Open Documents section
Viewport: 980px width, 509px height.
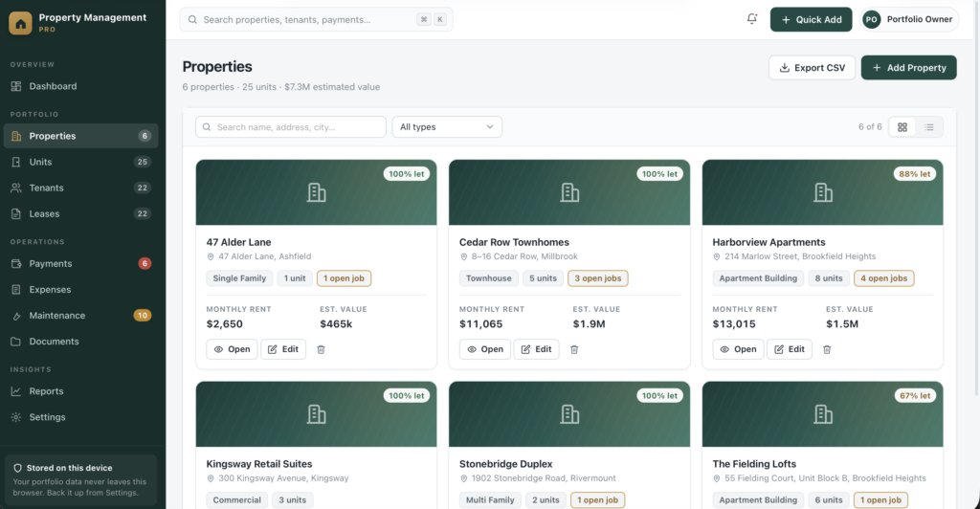point(80,342)
